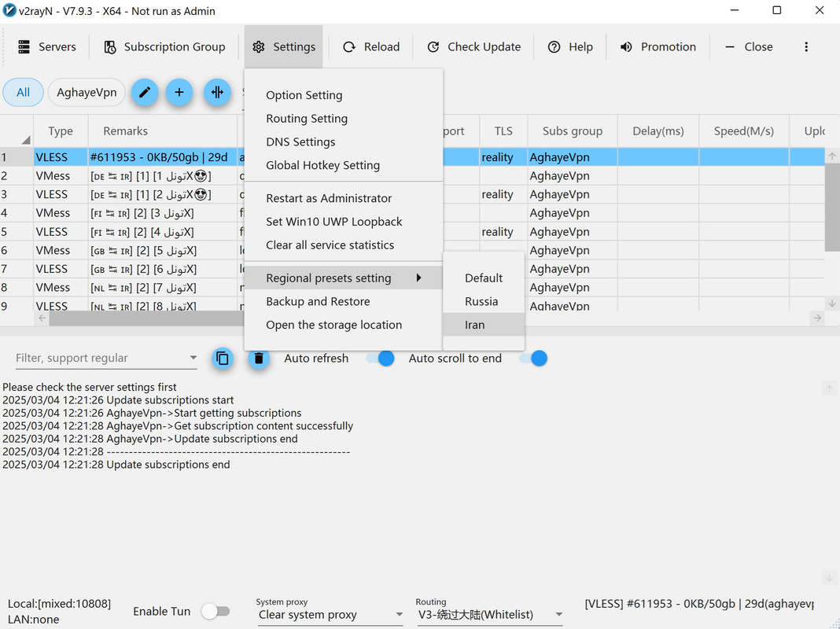Open the Subscription Group menu
The width and height of the screenshot is (840, 629).
[164, 47]
